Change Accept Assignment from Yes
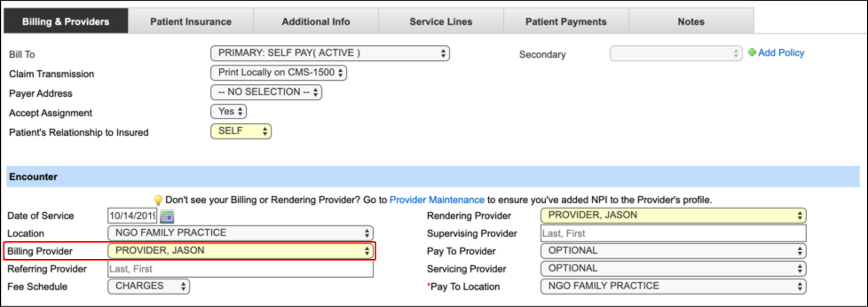Viewport: 868px width, 307px height. click(228, 111)
